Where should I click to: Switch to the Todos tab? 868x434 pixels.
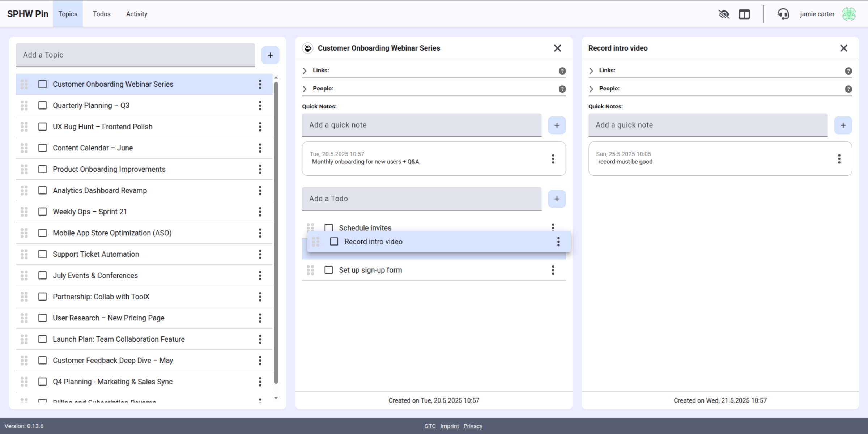click(x=102, y=14)
